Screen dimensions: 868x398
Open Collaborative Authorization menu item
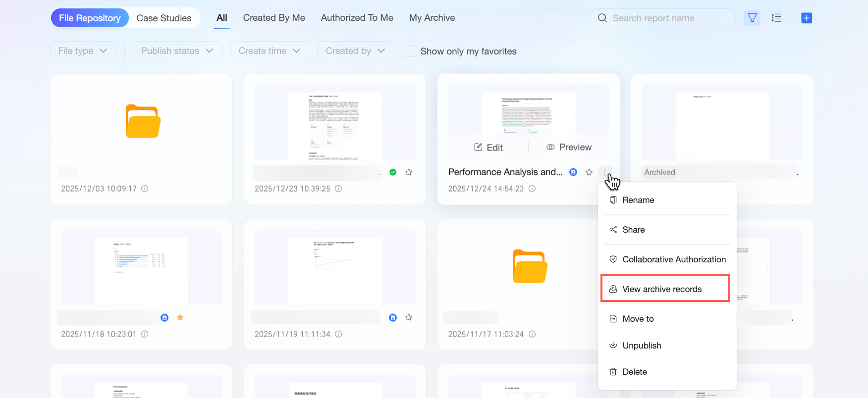pos(667,259)
